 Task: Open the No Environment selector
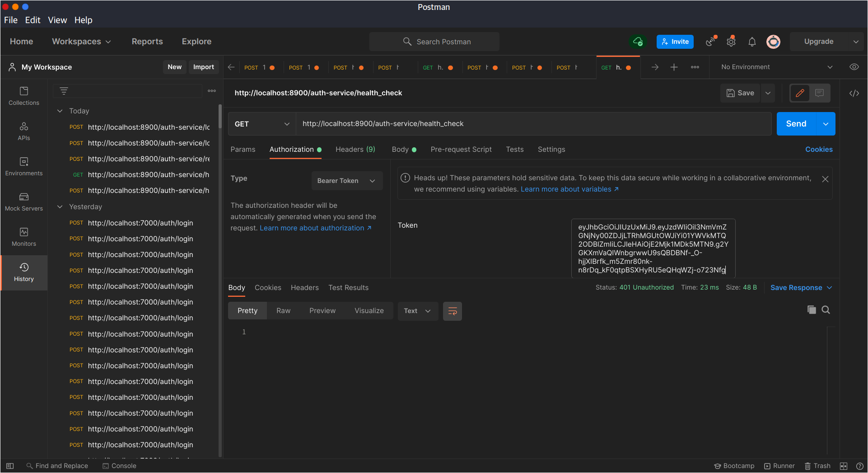coord(777,67)
